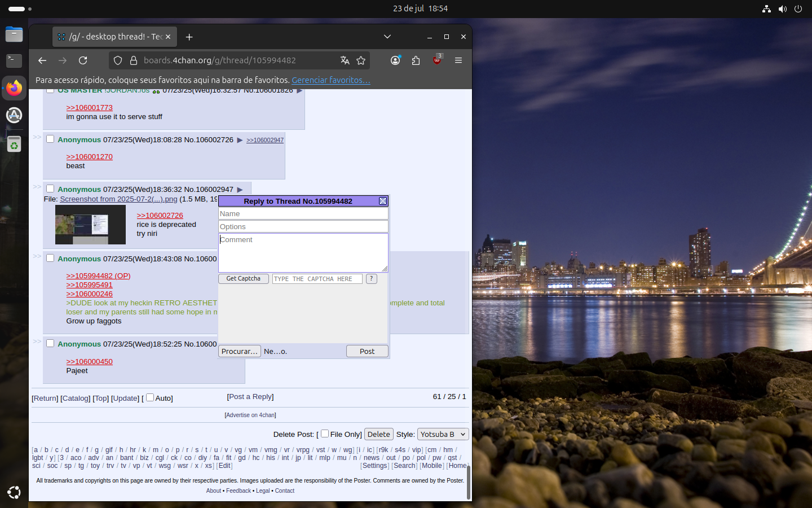Viewport: 812px width, 508px height.
Task: Close the Reply to Thread dialog
Action: [x=383, y=201]
